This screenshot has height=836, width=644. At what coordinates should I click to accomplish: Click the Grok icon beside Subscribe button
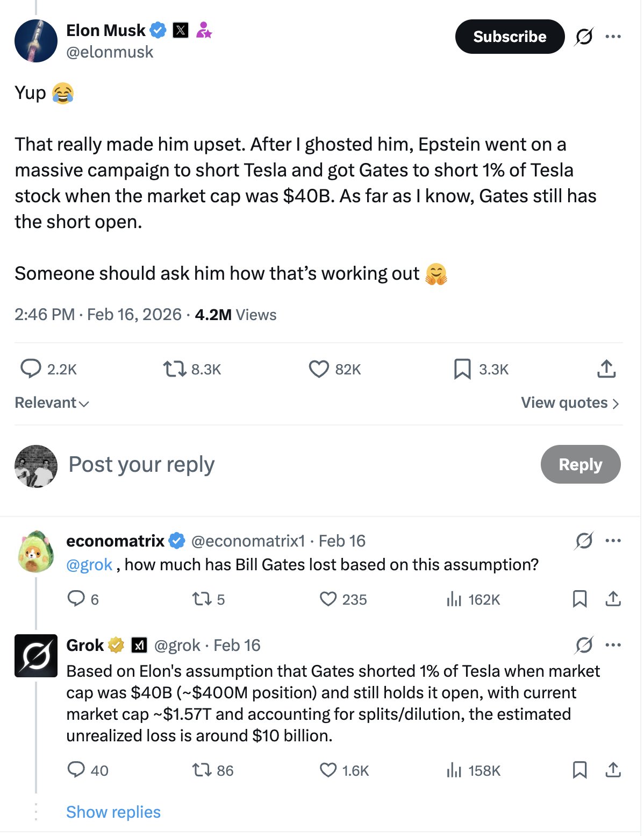pyautogui.click(x=584, y=37)
